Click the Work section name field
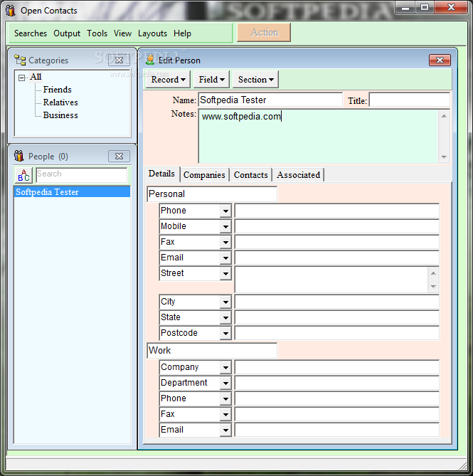 click(212, 351)
